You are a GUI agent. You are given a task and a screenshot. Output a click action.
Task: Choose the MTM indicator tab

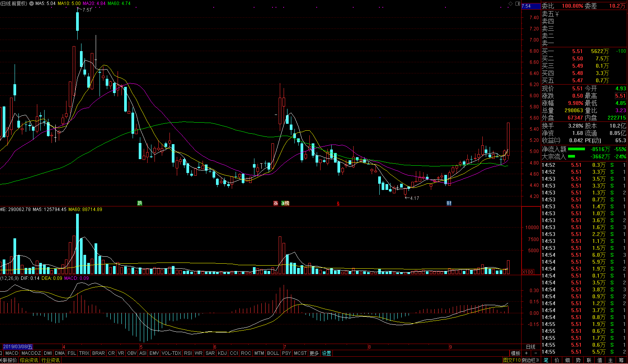[259, 353]
